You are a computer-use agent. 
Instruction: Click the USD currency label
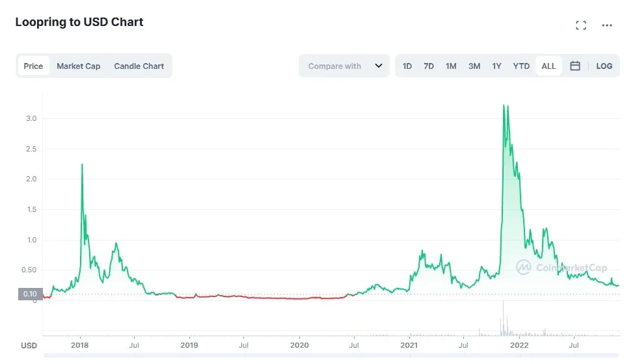coord(29,346)
